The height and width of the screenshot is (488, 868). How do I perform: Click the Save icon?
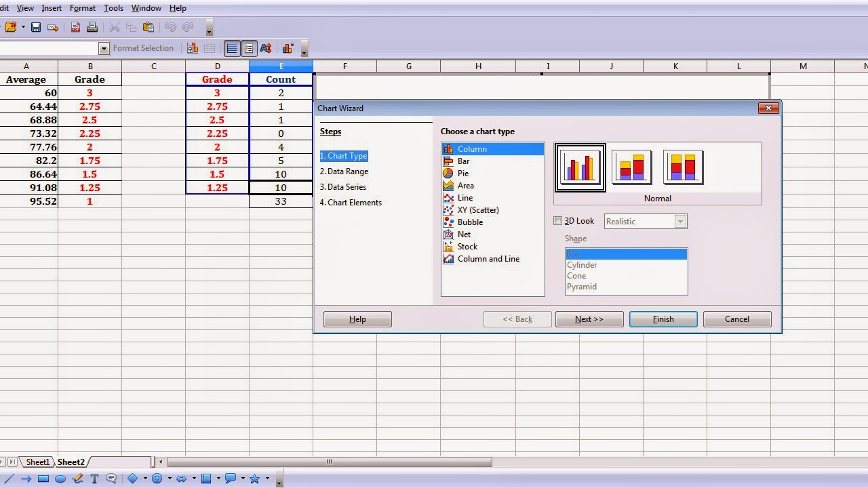pos(36,27)
